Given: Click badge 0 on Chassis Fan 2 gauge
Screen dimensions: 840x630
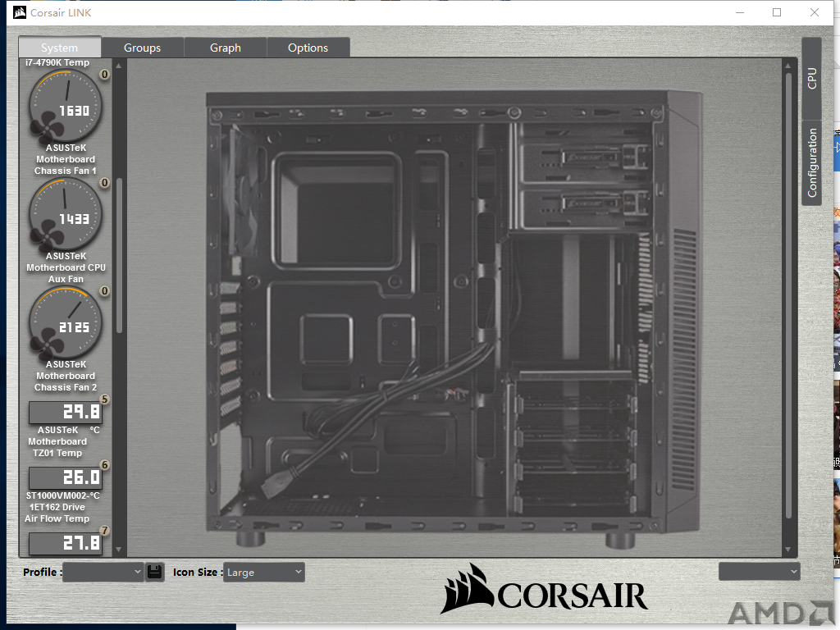Looking at the screenshot, I should click(x=104, y=291).
